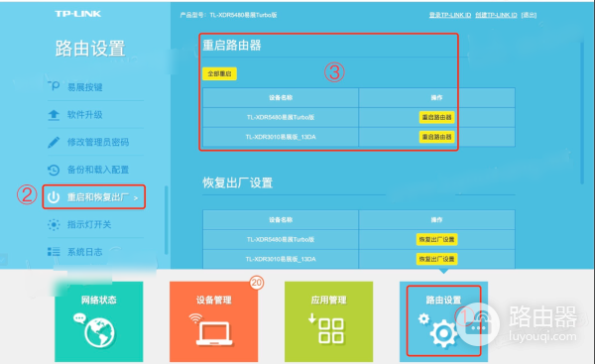Screen dimensions: 595x364
Task: Click the 路由设置 sidebar title
Action: point(90,49)
